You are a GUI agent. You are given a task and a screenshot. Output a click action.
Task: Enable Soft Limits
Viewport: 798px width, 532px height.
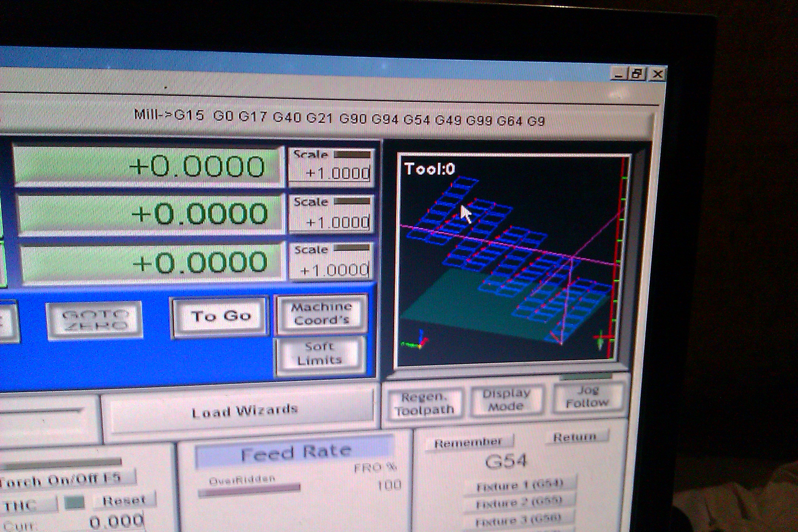tap(320, 353)
